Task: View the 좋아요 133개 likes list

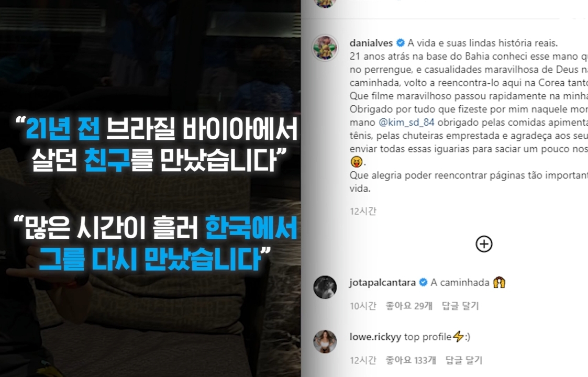Action: [411, 360]
